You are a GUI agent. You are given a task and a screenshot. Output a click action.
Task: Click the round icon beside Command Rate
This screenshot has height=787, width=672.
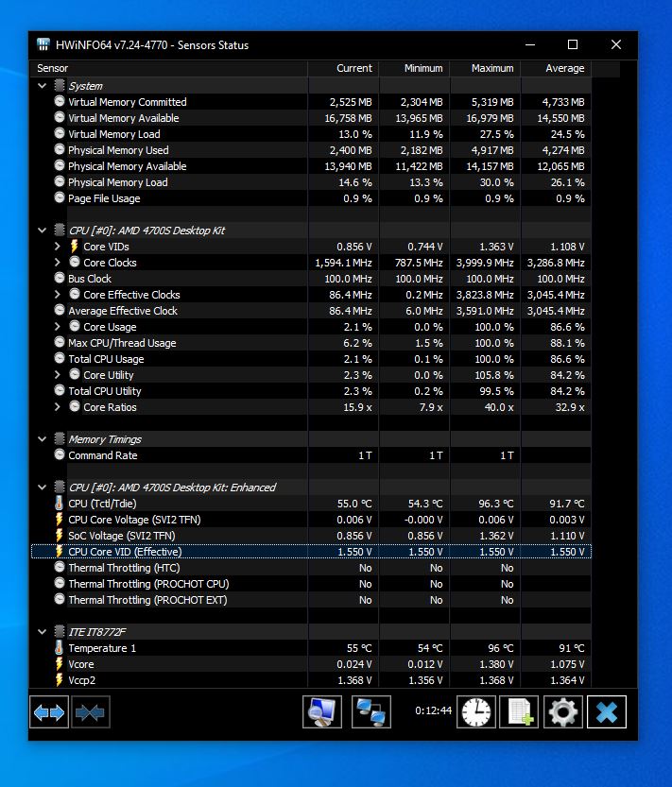pyautogui.click(x=60, y=454)
